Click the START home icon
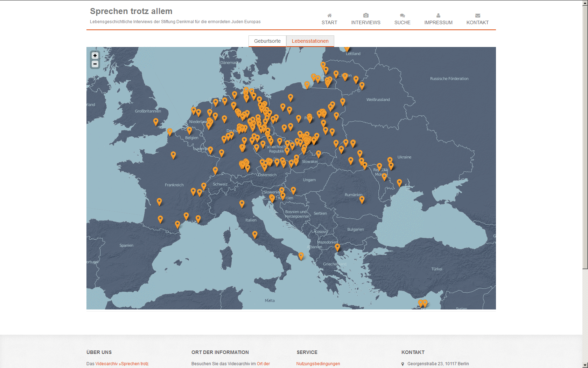Screen dimensions: 588x368 pyautogui.click(x=329, y=15)
